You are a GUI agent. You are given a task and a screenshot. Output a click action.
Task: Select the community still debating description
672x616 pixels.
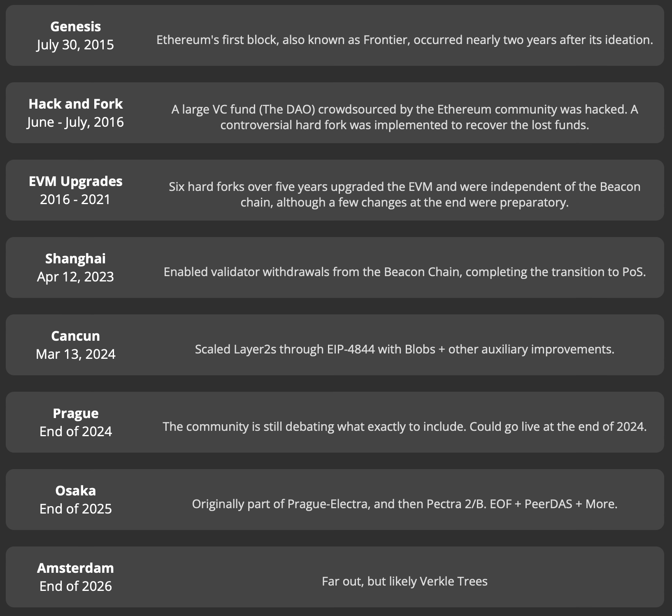point(405,427)
